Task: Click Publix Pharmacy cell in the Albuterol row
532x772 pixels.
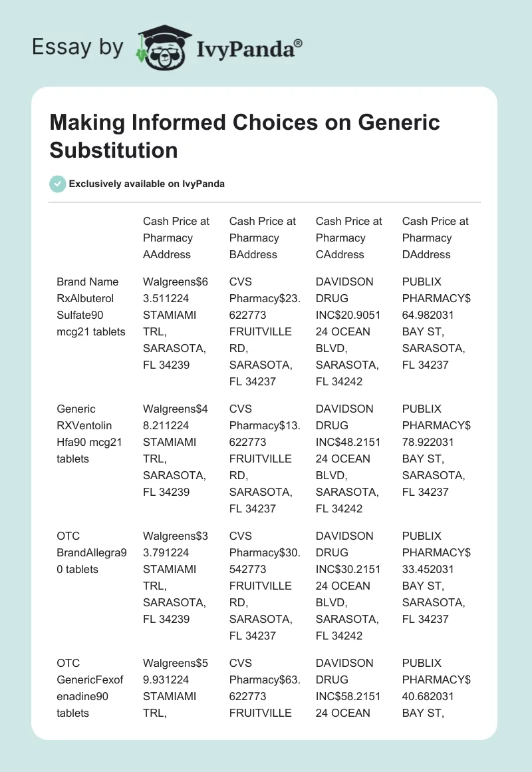Action: pos(436,323)
